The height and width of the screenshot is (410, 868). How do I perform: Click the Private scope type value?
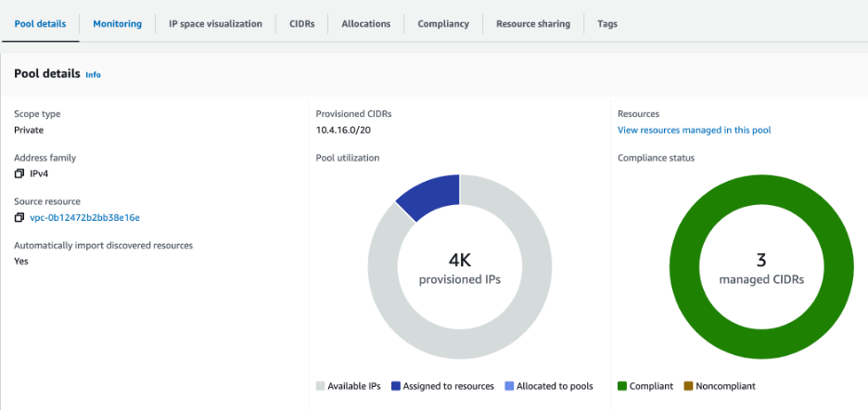pyautogui.click(x=29, y=130)
